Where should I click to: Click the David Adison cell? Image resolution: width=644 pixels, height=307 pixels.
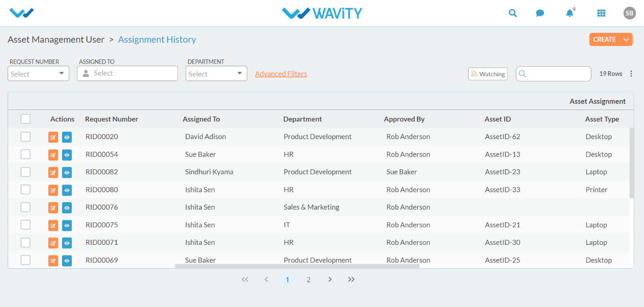(206, 137)
